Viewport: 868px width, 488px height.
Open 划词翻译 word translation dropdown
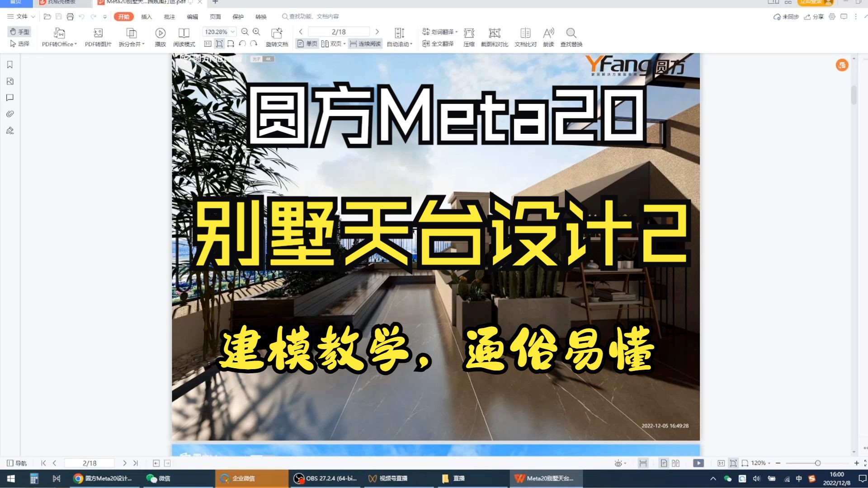point(440,32)
